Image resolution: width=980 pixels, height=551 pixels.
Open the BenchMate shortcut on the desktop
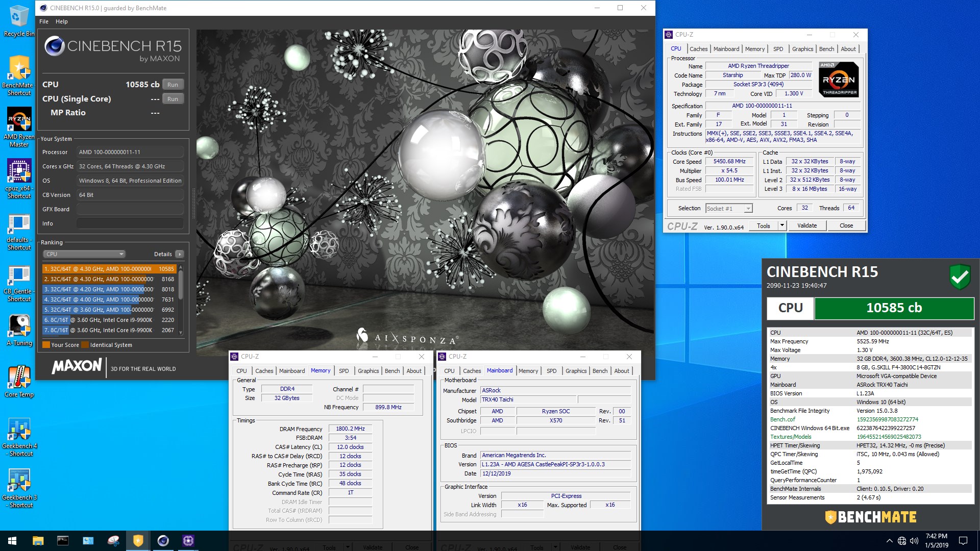click(x=19, y=76)
